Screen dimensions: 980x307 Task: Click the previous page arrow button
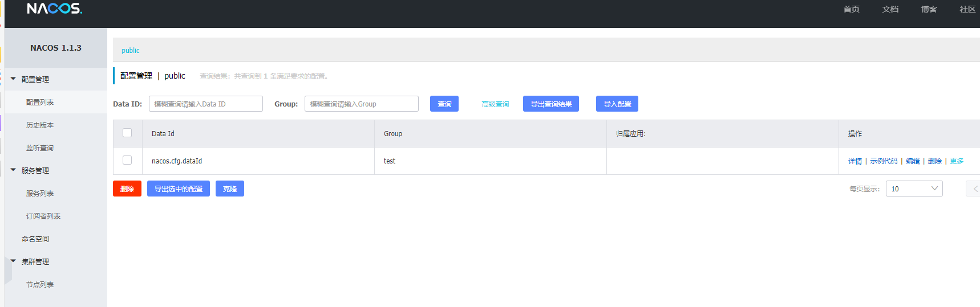(973, 189)
